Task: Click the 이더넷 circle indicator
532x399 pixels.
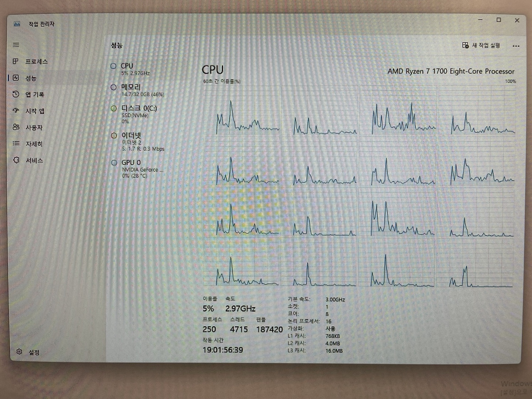Action: [x=114, y=135]
